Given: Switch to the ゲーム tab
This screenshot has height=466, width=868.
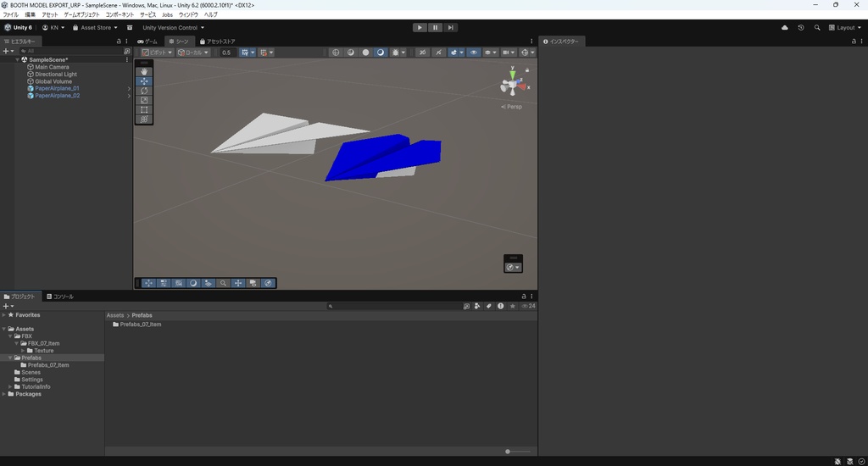Looking at the screenshot, I should tap(147, 42).
